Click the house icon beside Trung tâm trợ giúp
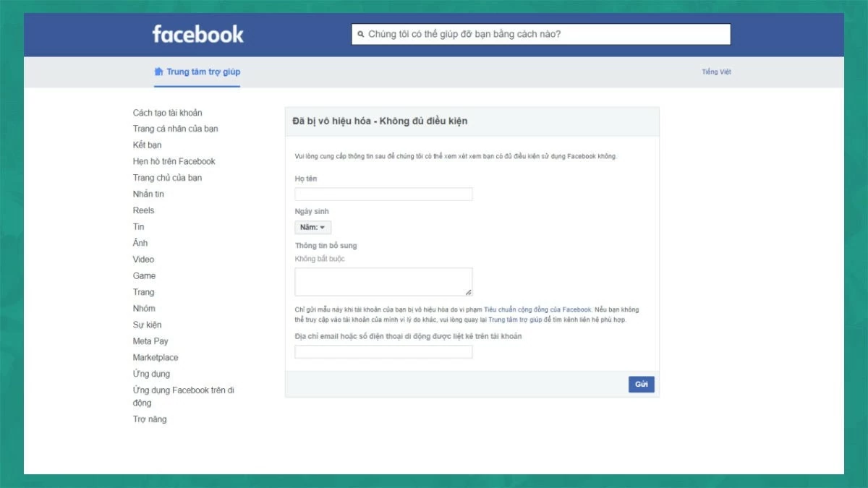868x488 pixels. click(158, 72)
